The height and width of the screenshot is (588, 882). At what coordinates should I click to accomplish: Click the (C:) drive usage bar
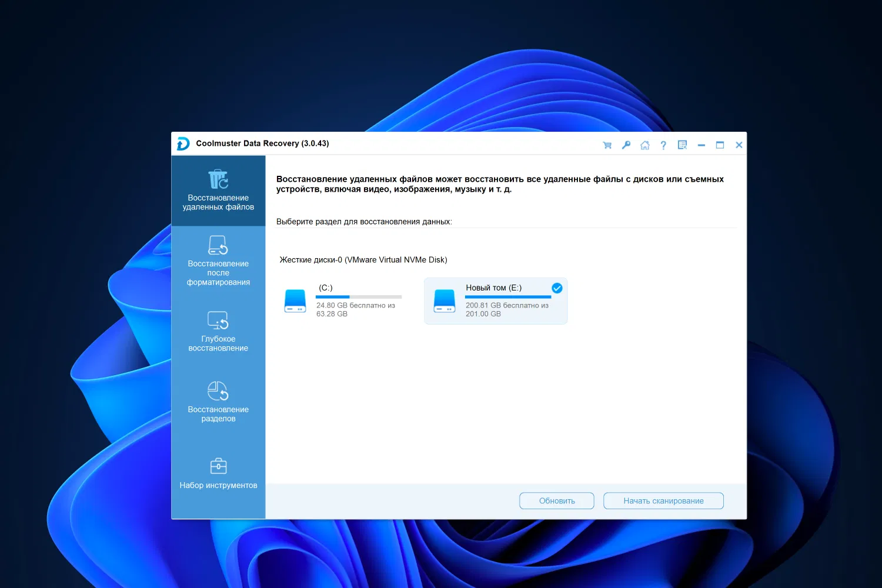point(359,297)
